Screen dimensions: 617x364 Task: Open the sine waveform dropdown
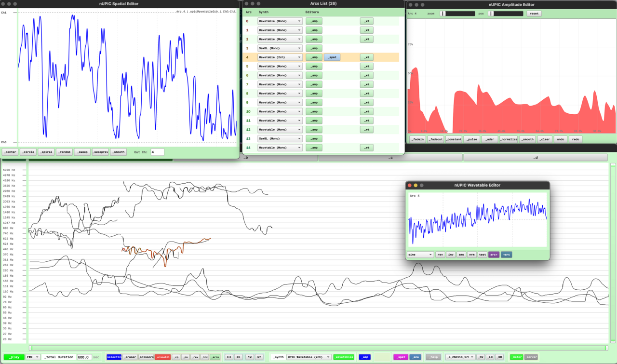[x=420, y=255]
